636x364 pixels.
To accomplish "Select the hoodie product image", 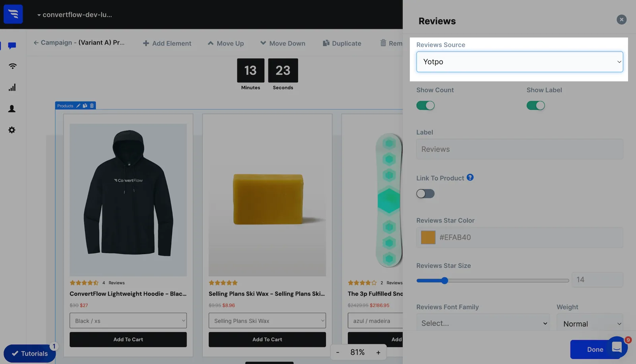I will pyautogui.click(x=128, y=200).
